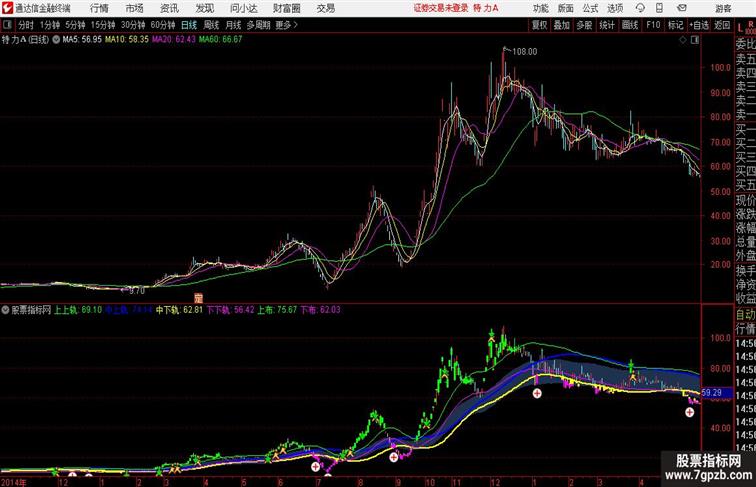The width and height of the screenshot is (756, 487).
Task: Select the 30分钟 period
Action: [133, 25]
